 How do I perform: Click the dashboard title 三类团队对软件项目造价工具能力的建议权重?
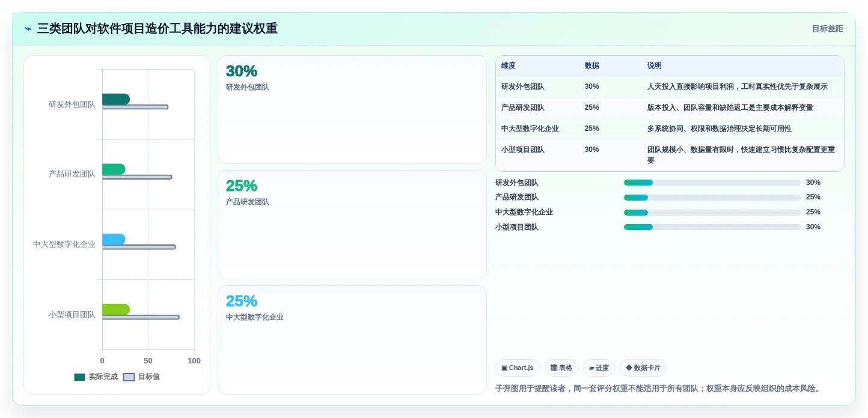point(157,29)
